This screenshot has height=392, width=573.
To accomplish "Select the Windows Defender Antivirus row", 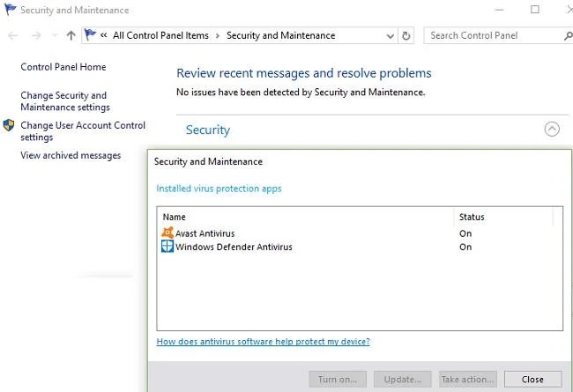I will [x=360, y=247].
